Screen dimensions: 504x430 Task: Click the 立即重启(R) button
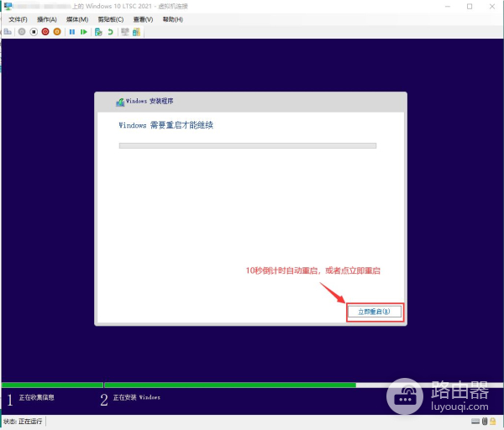tap(374, 312)
